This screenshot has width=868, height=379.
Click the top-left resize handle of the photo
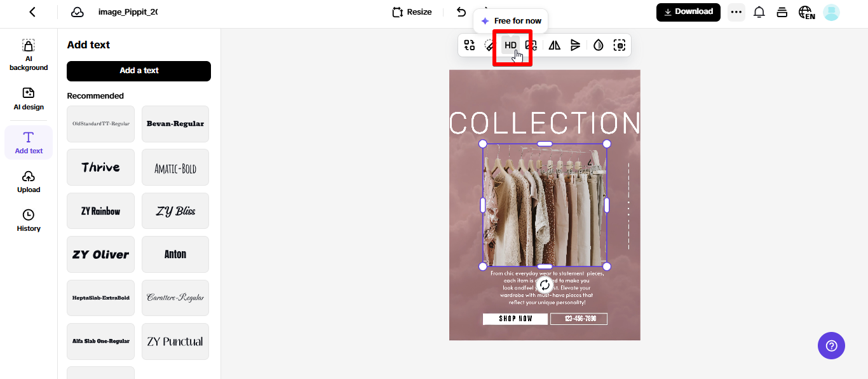tap(483, 144)
